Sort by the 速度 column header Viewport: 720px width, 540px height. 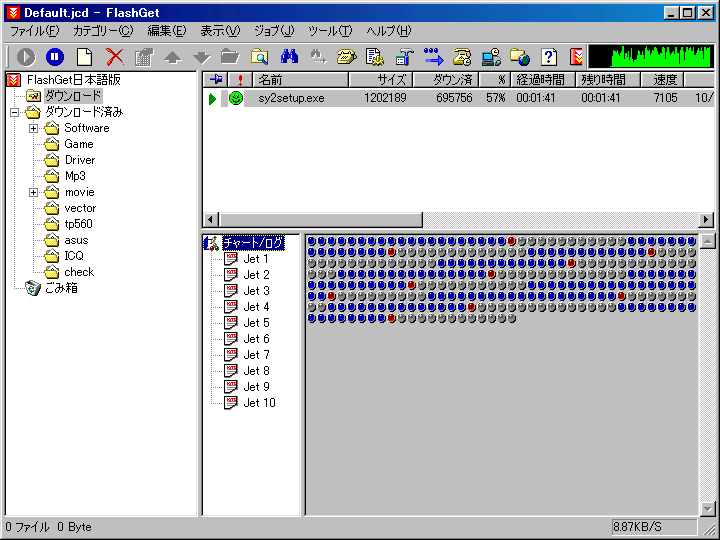[x=662, y=80]
